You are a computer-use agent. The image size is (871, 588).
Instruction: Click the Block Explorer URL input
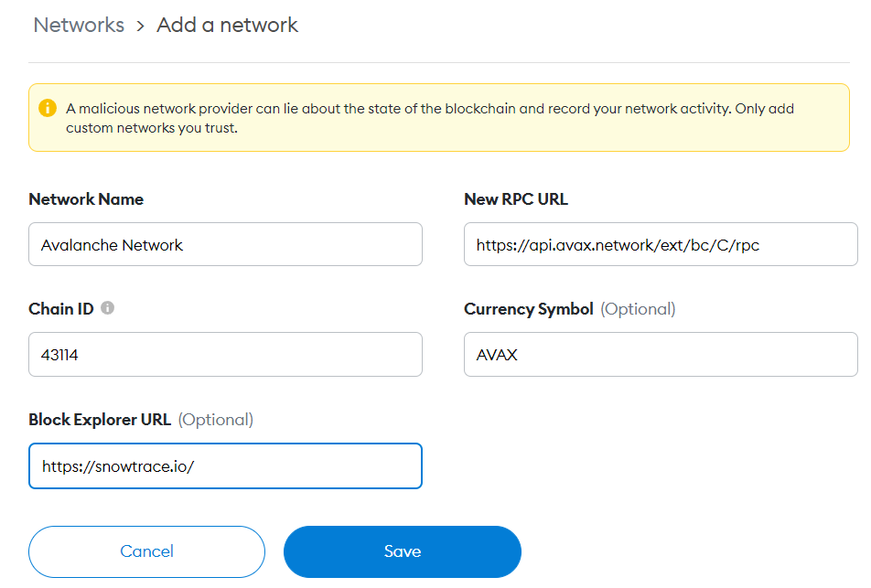tap(225, 466)
